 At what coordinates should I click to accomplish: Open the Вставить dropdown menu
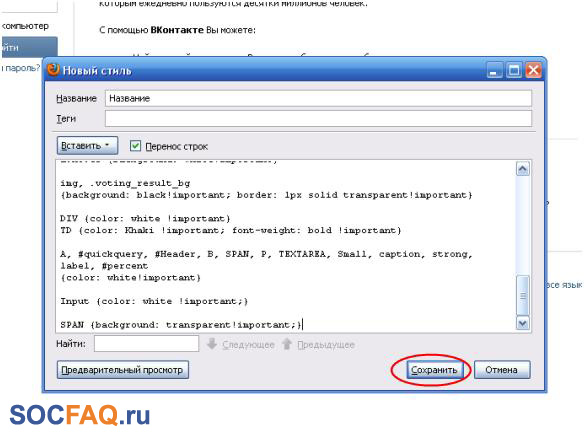(87, 145)
